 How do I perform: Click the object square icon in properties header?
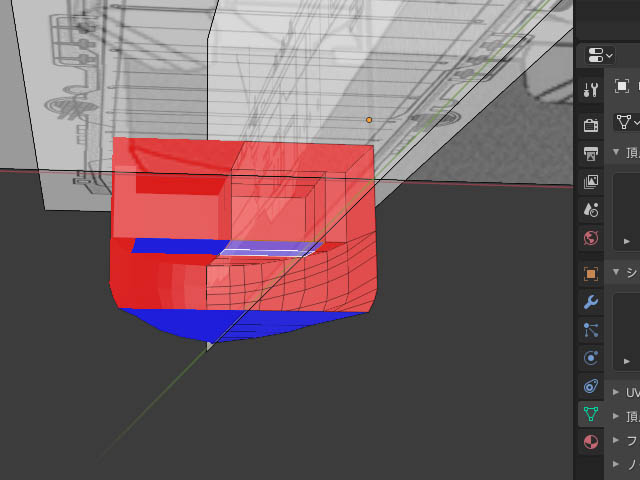click(x=622, y=86)
